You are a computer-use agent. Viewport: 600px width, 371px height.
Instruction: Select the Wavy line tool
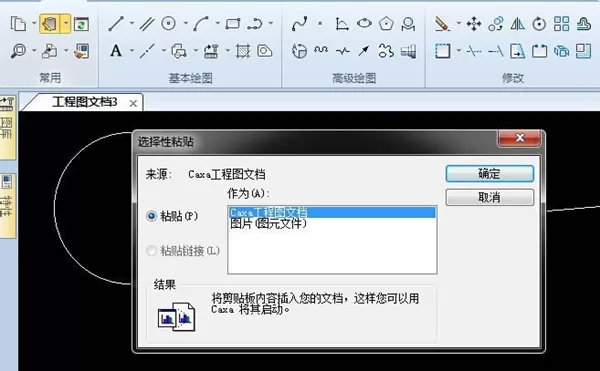[321, 50]
